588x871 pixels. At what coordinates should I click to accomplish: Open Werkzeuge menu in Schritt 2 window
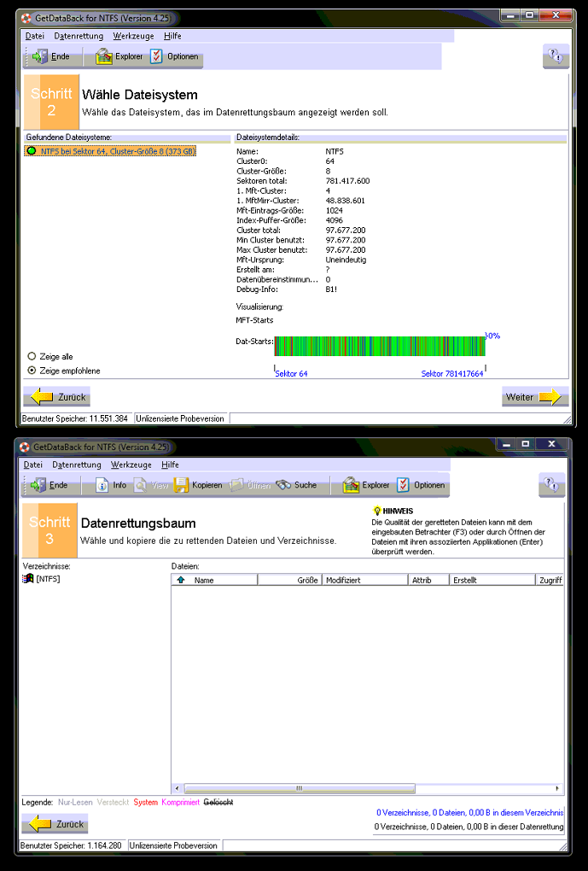point(133,36)
